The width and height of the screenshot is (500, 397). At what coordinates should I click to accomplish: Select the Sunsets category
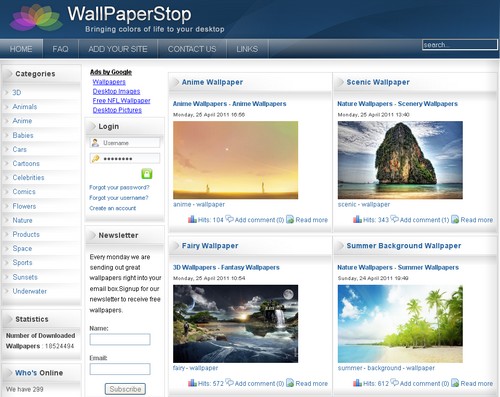(x=25, y=277)
